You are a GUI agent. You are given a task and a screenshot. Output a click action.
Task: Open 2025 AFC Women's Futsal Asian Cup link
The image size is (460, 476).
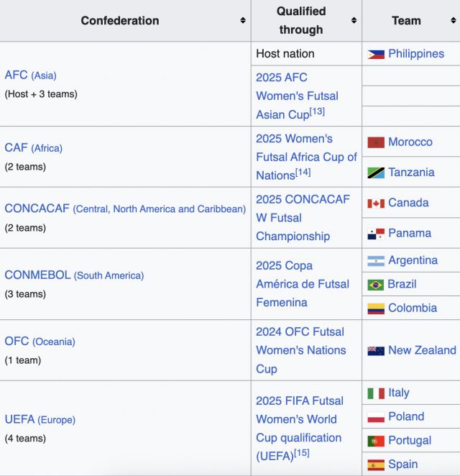click(297, 96)
